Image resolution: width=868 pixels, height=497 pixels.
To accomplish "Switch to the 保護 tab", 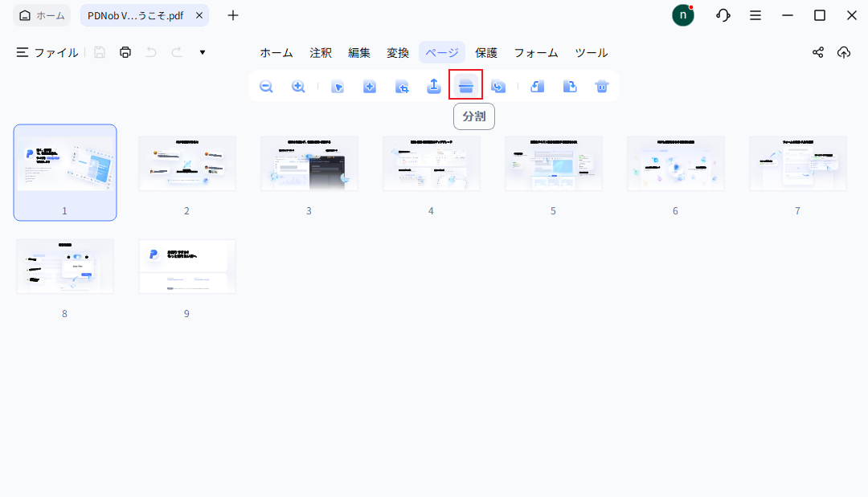I will pos(487,52).
